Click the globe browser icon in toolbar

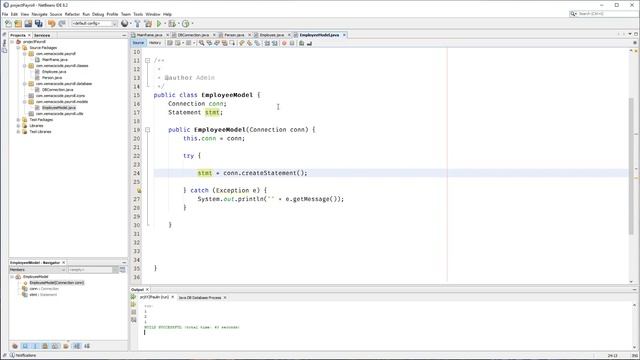125,24
